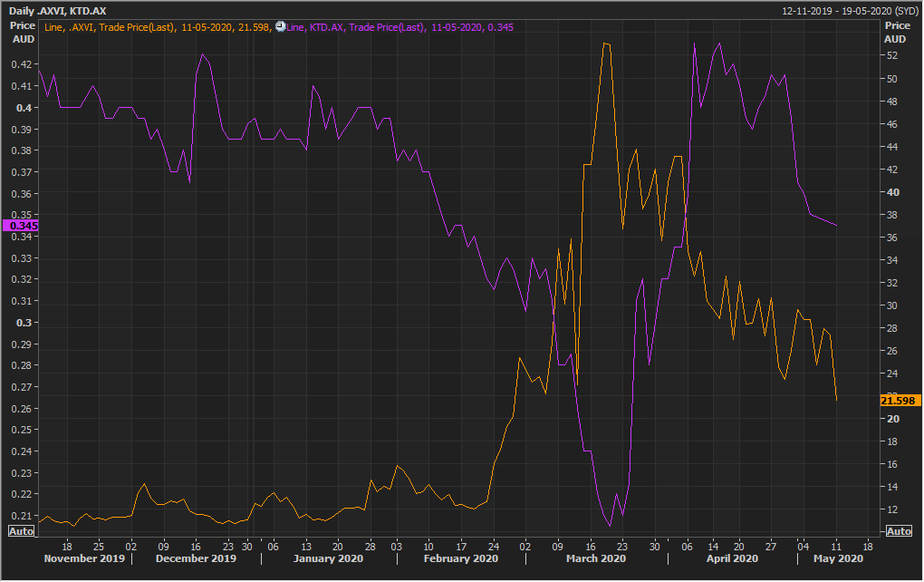Screen dimensions: 924x582
Task: Click date tick 27 under April 2020
Action: [x=771, y=547]
